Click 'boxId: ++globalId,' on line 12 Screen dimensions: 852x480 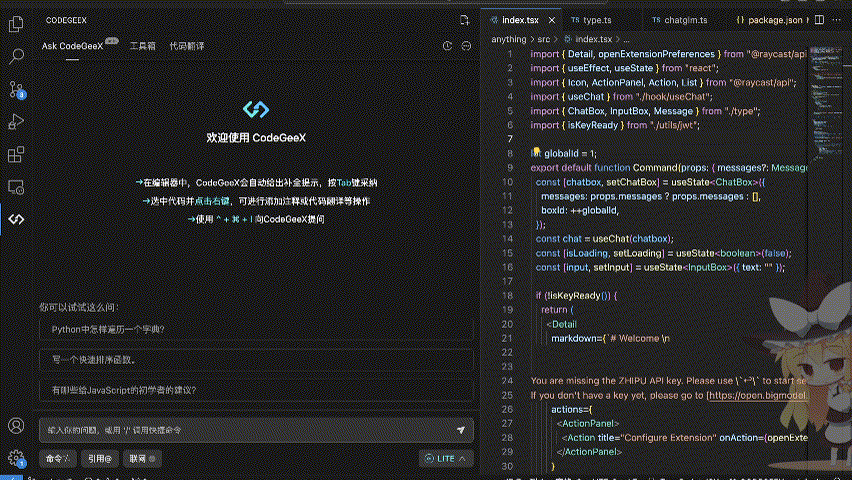click(580, 210)
